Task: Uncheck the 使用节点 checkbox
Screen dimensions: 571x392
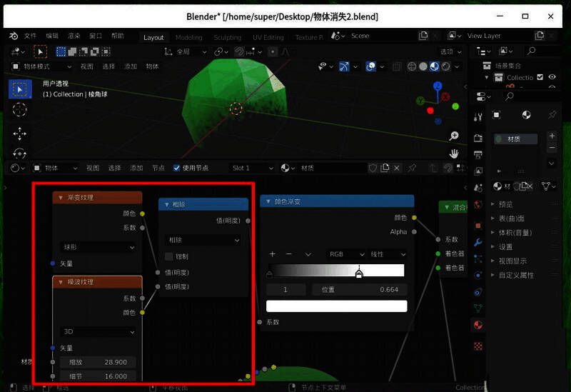Action: point(177,168)
